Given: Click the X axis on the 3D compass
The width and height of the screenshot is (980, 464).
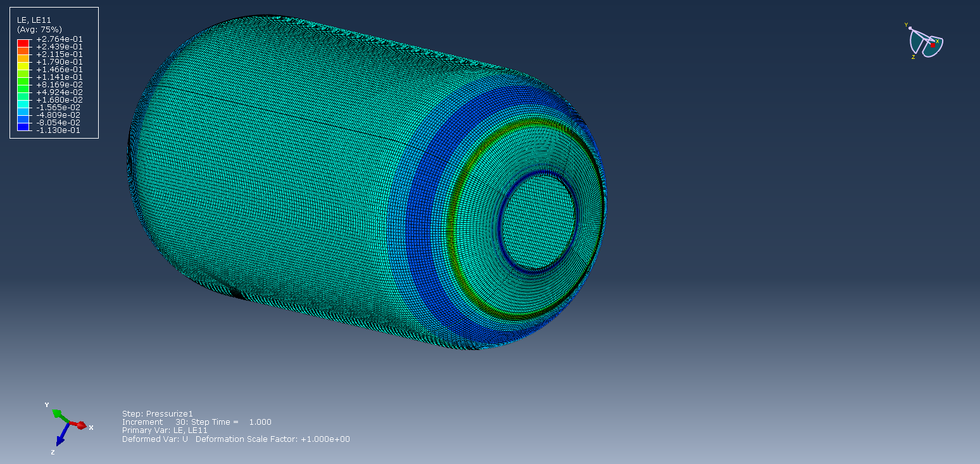Looking at the screenshot, I should [x=938, y=41].
